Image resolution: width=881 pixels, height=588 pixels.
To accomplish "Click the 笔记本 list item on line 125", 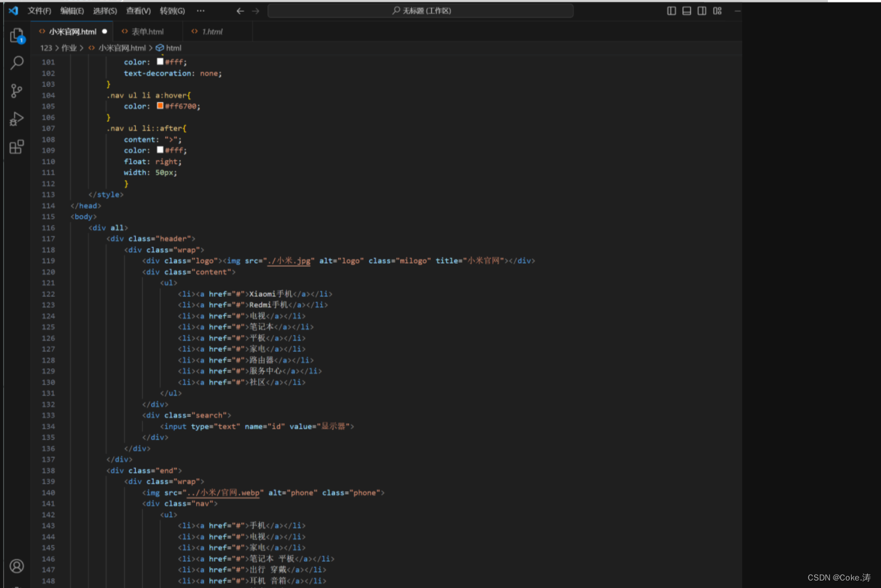I will (246, 327).
